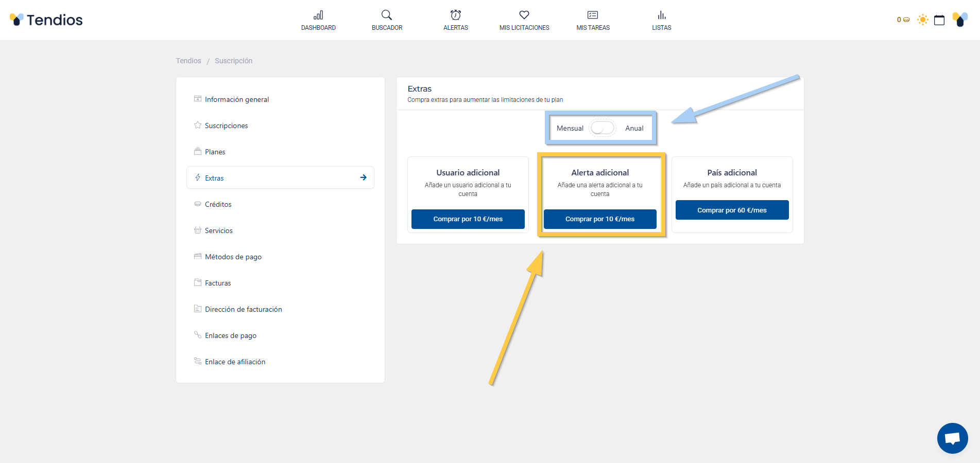Open Mis Licitaciones heart icon
The width and height of the screenshot is (980, 463).
524,15
